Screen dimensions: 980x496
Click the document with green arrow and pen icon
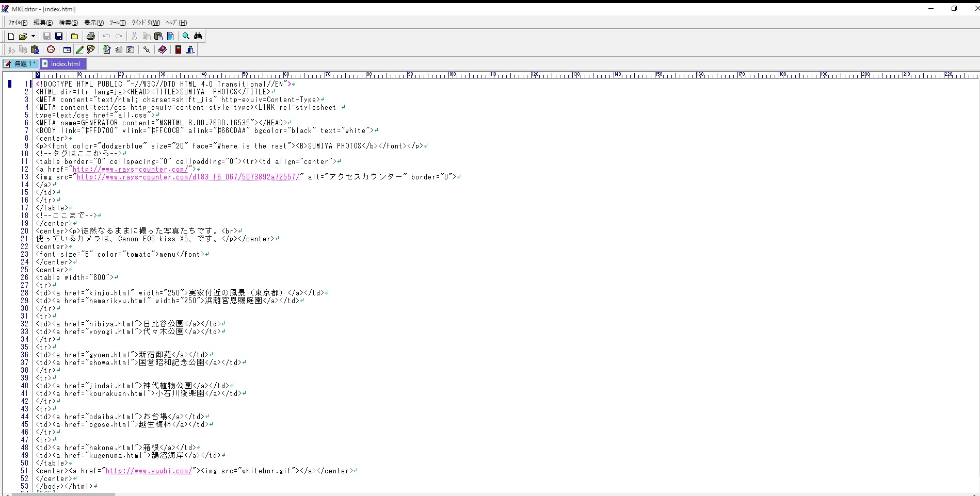[x=107, y=49]
